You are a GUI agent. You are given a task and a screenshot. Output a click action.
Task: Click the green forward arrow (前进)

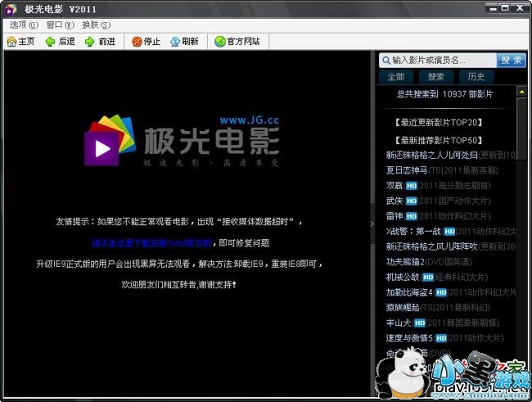coord(89,42)
